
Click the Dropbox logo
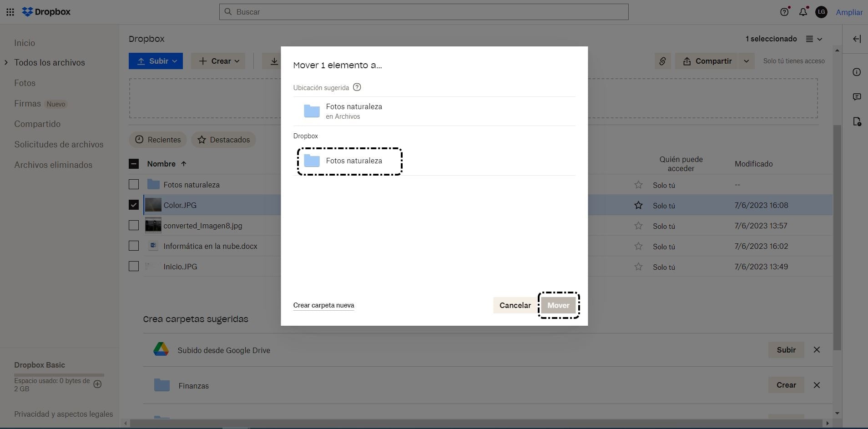[x=46, y=12]
